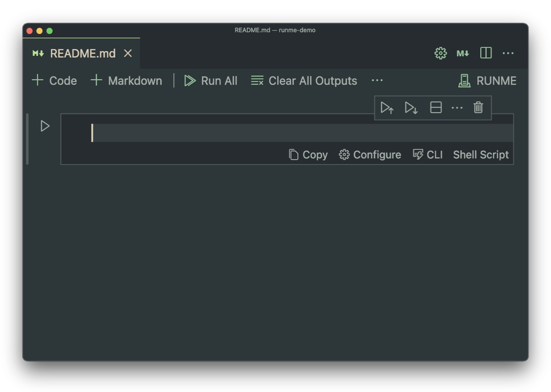Close the README.md tab
The height and width of the screenshot is (392, 551).
pos(128,53)
